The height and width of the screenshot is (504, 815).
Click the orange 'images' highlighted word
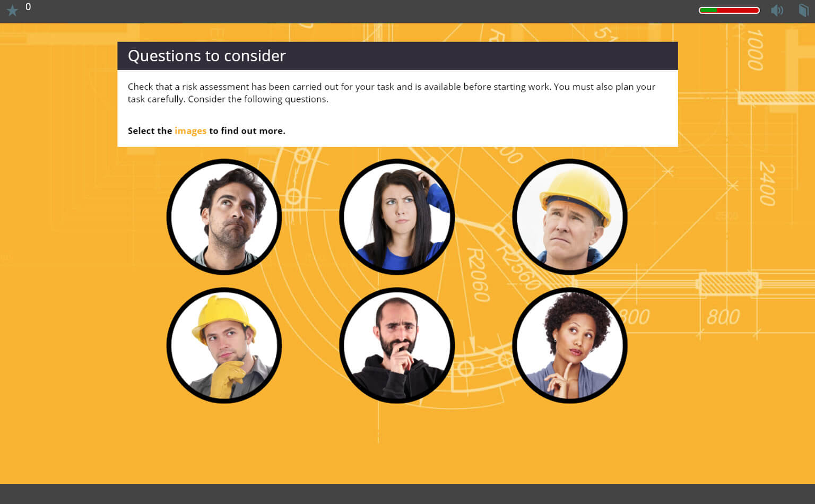(x=190, y=131)
